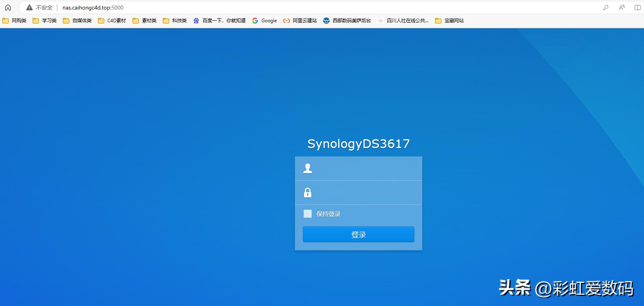
Task: Open the 四川人社在线公共 bookmark
Action: pyautogui.click(x=403, y=21)
